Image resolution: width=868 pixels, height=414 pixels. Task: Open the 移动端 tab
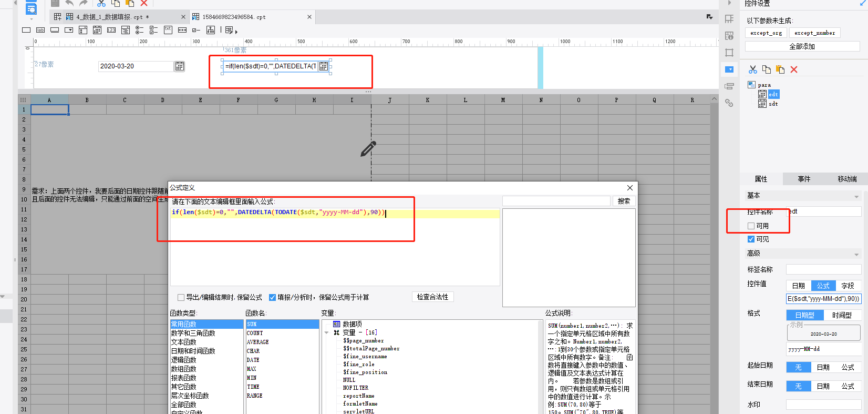click(x=847, y=179)
